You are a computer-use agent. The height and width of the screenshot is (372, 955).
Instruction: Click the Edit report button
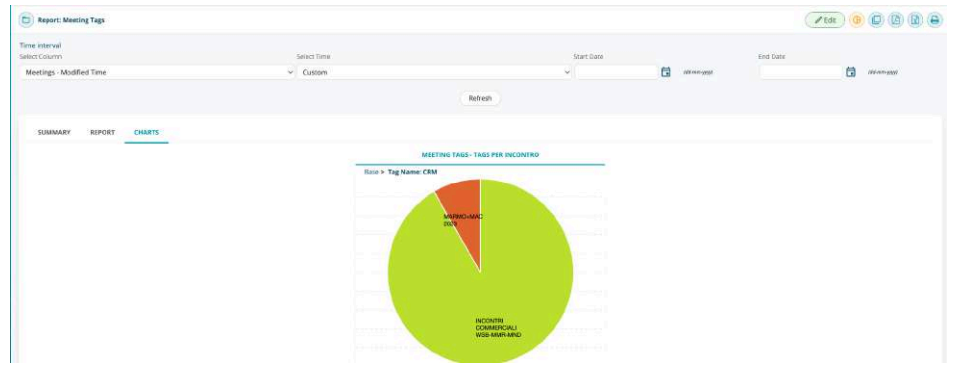point(825,20)
